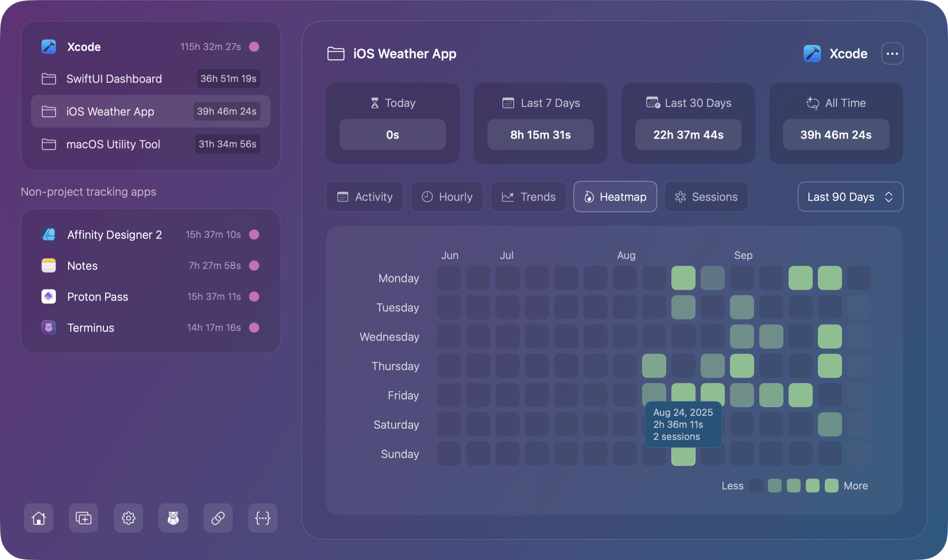
Task: Toggle the Notes tracking indicator
Action: coord(254,265)
